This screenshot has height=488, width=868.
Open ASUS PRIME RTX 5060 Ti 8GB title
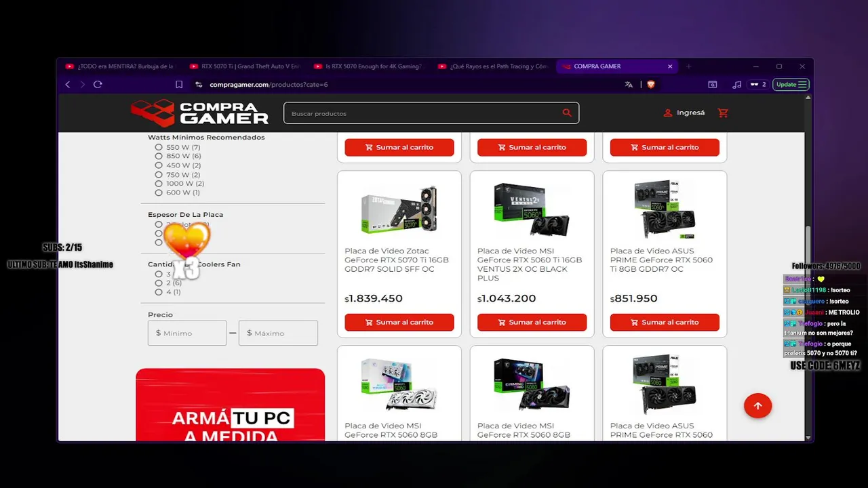(661, 260)
